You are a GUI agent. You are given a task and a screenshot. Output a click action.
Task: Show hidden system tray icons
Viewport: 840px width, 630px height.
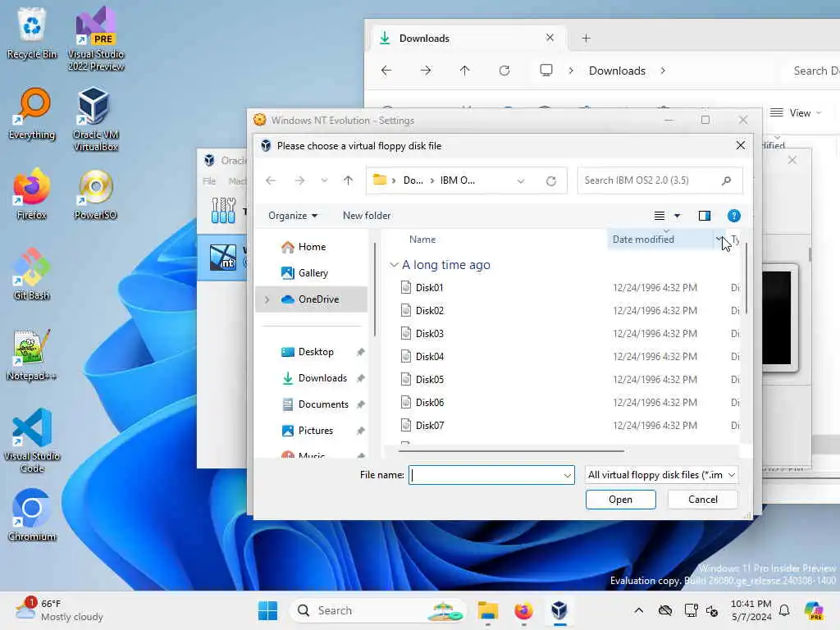pyautogui.click(x=638, y=610)
